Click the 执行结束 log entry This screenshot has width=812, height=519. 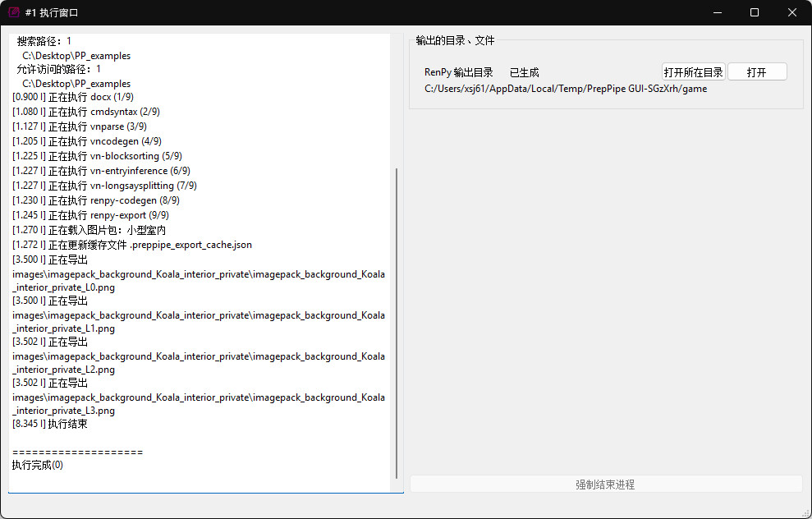click(x=50, y=425)
